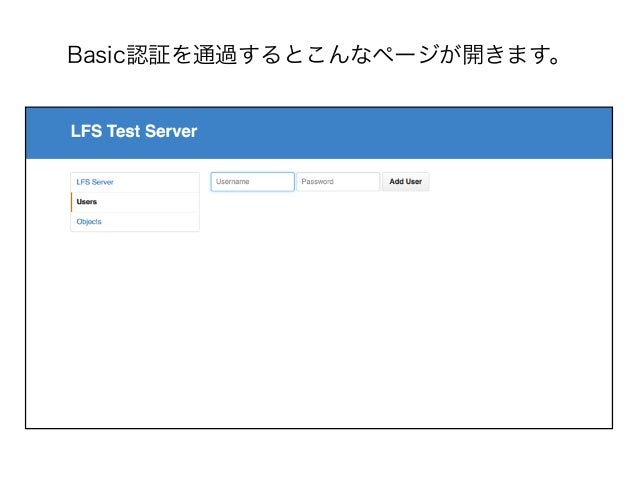Focus the Username input field
The width and height of the screenshot is (638, 479).
[252, 182]
